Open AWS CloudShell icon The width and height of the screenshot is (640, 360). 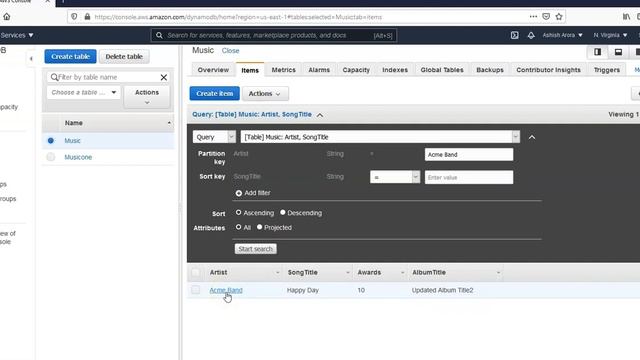(514, 35)
